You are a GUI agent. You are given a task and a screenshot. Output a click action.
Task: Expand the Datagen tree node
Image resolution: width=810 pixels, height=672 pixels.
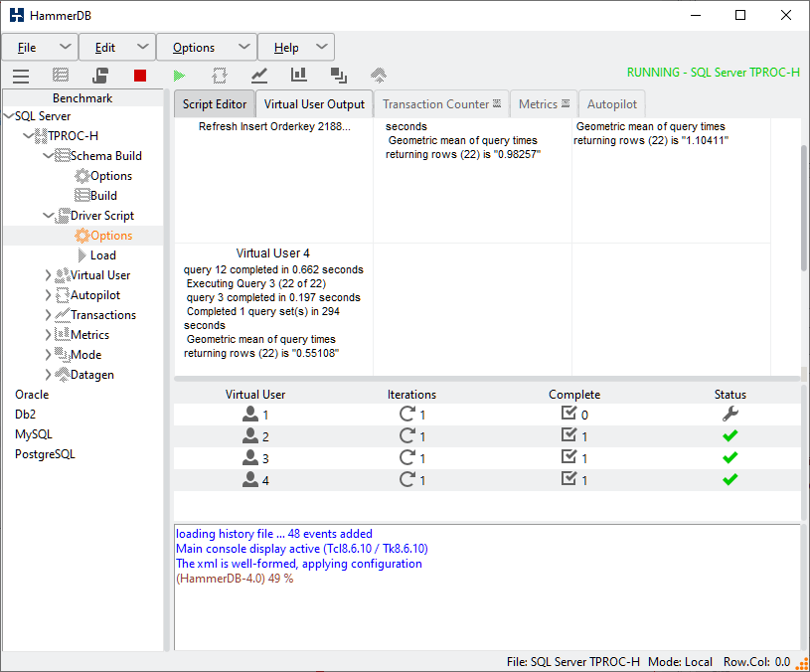click(48, 375)
